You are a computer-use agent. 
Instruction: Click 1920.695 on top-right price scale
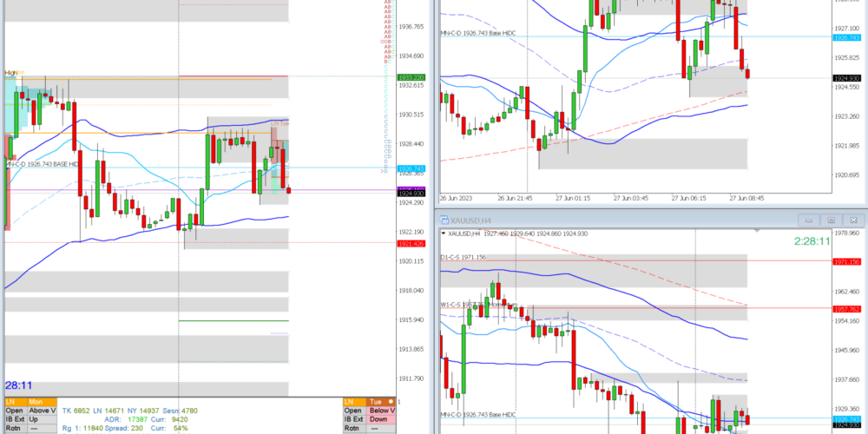(847, 175)
